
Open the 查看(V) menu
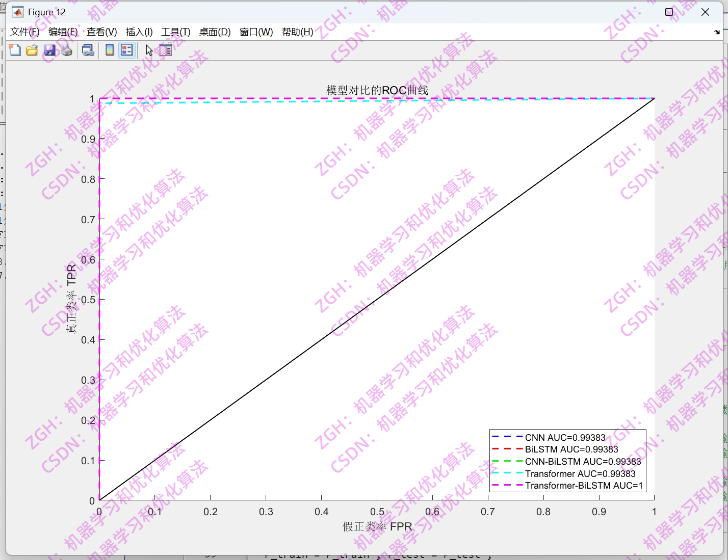(101, 32)
